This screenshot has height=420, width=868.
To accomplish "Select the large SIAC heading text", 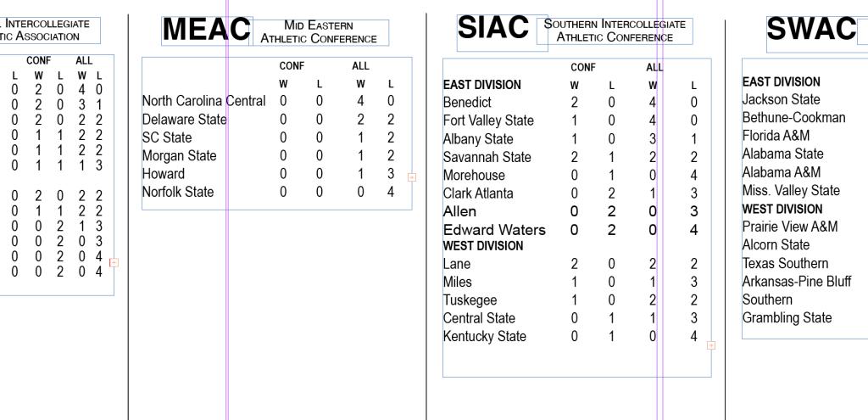I will tap(493, 28).
